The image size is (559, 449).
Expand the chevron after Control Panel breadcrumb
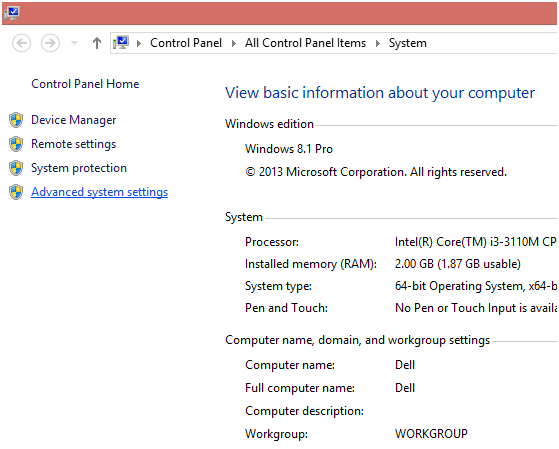(234, 44)
